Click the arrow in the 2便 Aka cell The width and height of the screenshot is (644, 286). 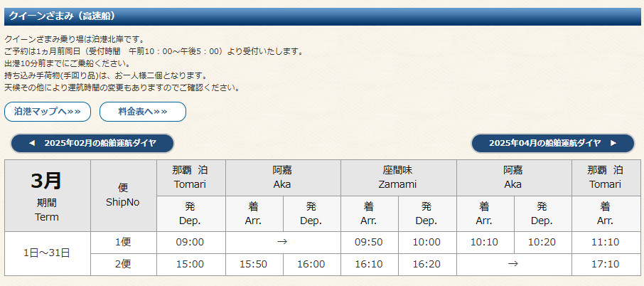tap(513, 264)
